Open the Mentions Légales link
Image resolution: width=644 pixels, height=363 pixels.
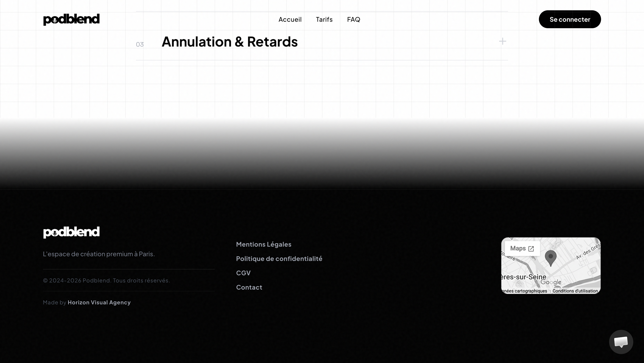pos(263,244)
